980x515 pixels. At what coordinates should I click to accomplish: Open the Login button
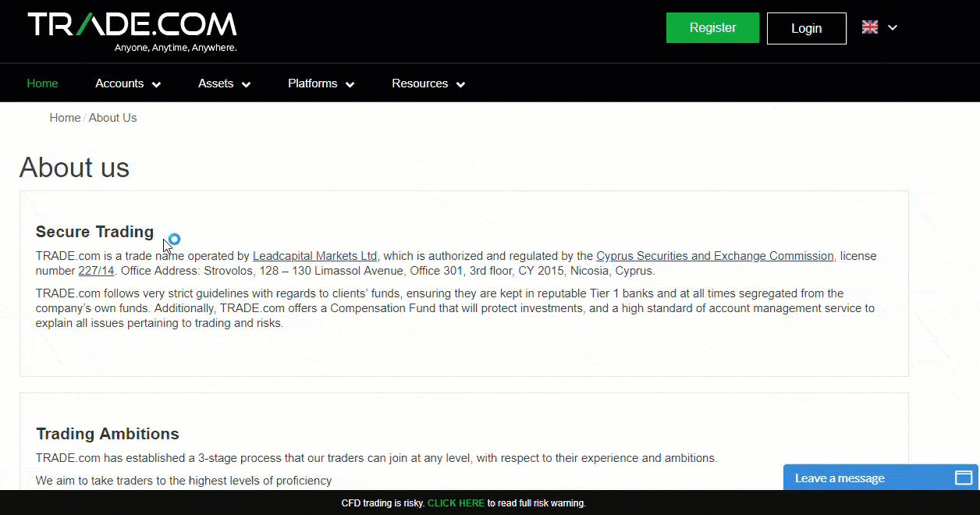(806, 28)
